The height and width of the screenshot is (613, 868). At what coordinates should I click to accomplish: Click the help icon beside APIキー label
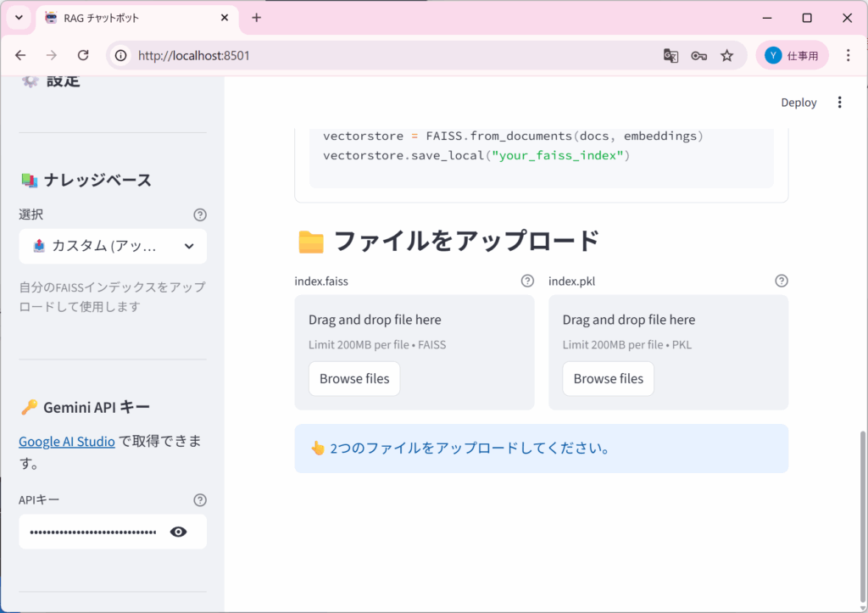coord(200,500)
